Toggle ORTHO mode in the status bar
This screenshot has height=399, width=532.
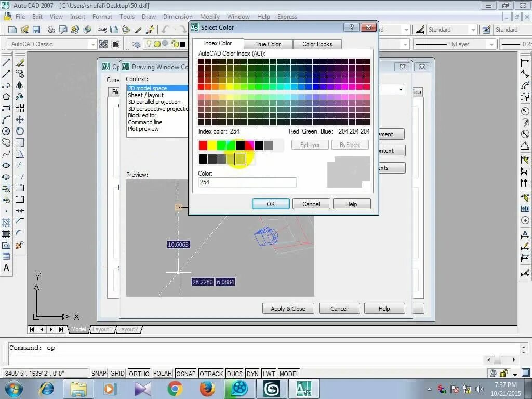tap(139, 374)
